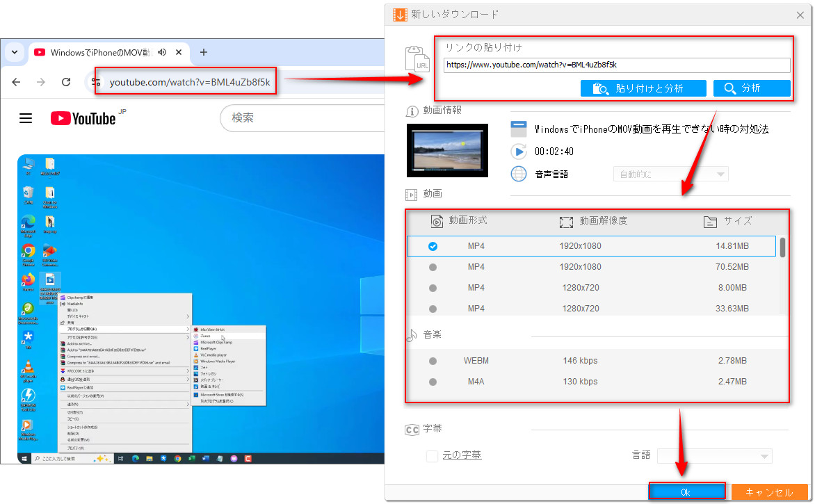
Task: Click the 音楽 audio section icon
Action: click(412, 334)
